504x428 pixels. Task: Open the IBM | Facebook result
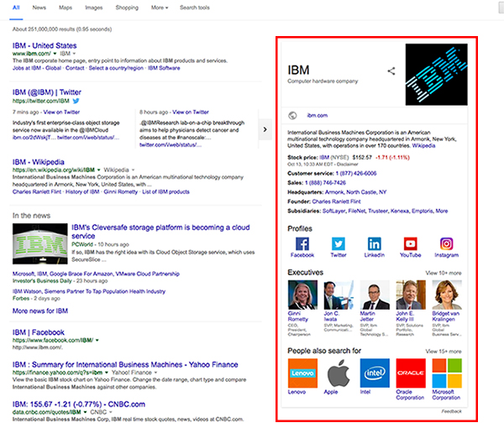click(39, 332)
